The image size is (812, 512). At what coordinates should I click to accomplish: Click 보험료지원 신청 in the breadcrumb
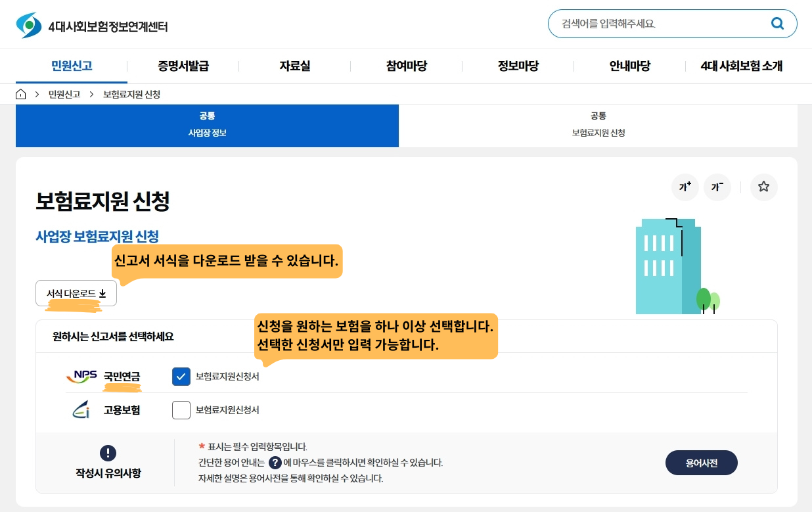tap(132, 94)
